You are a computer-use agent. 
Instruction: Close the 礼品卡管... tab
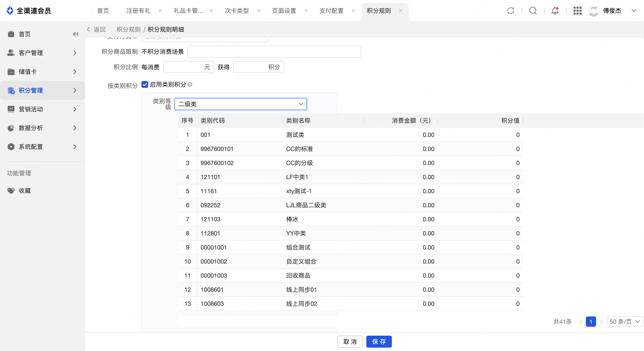[211, 11]
